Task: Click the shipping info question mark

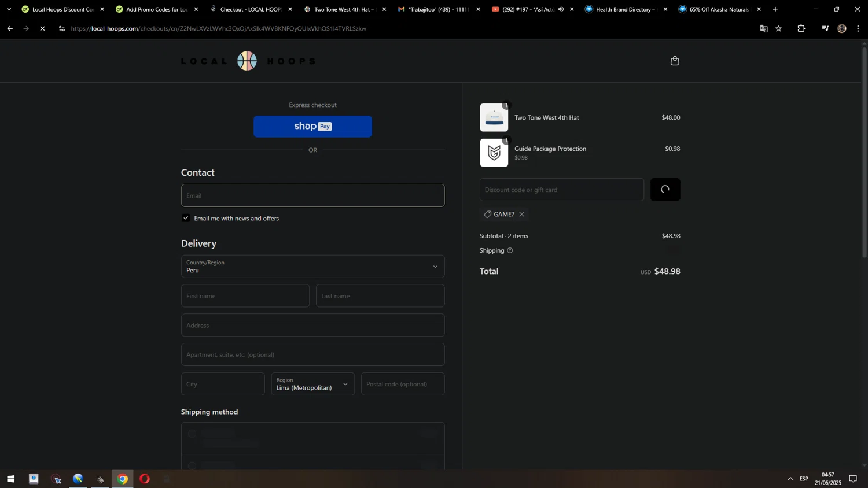Action: point(510,250)
